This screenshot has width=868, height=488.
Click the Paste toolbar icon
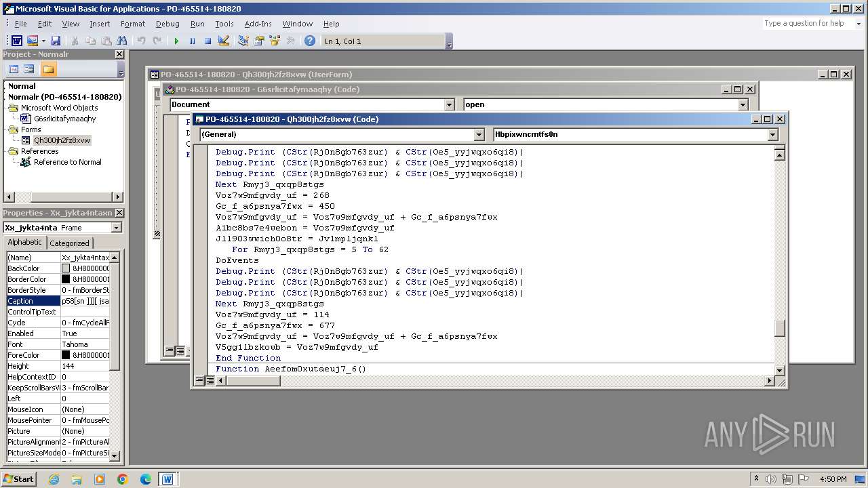(x=106, y=41)
